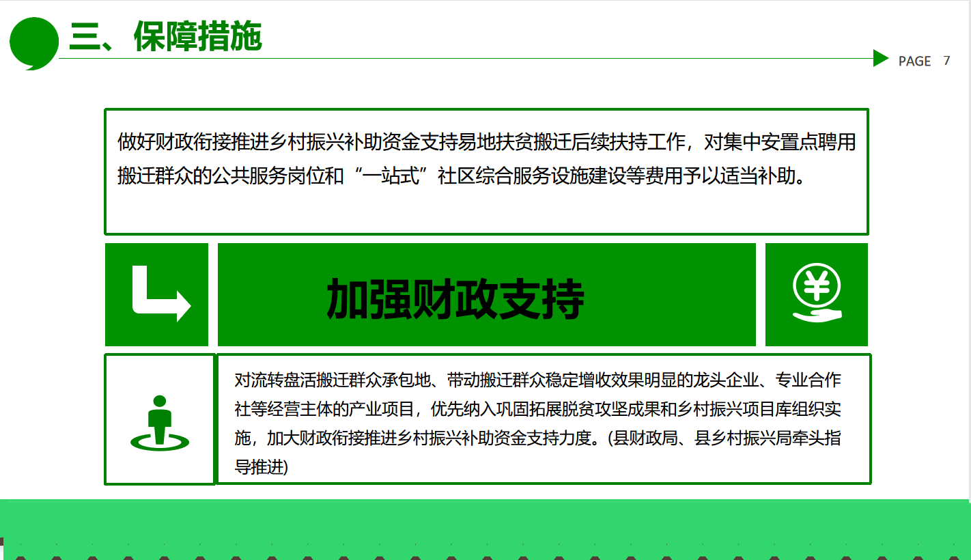Viewport: 971px width, 560px height.
Task: Click the line starting 对流转盘活搬迁群众承包地
Action: coord(537,380)
